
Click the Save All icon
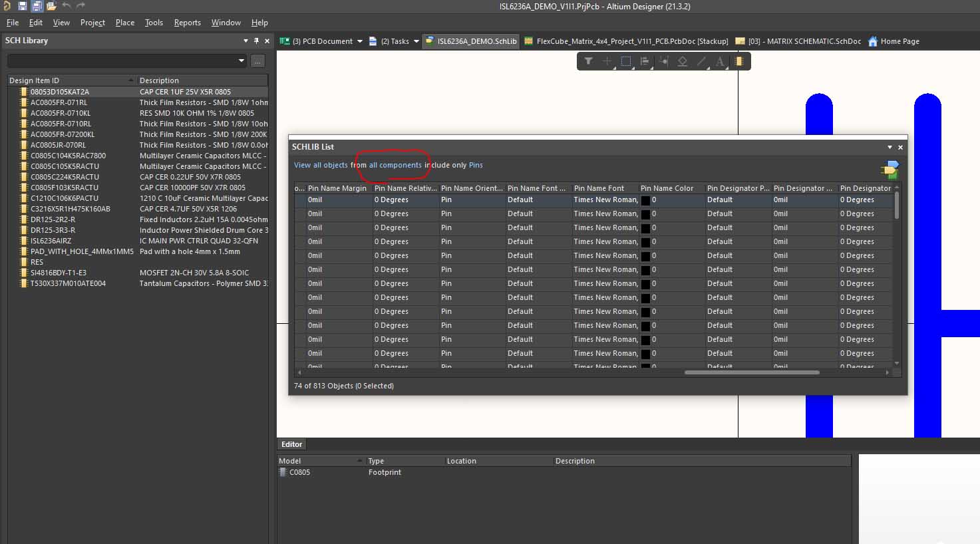(37, 6)
